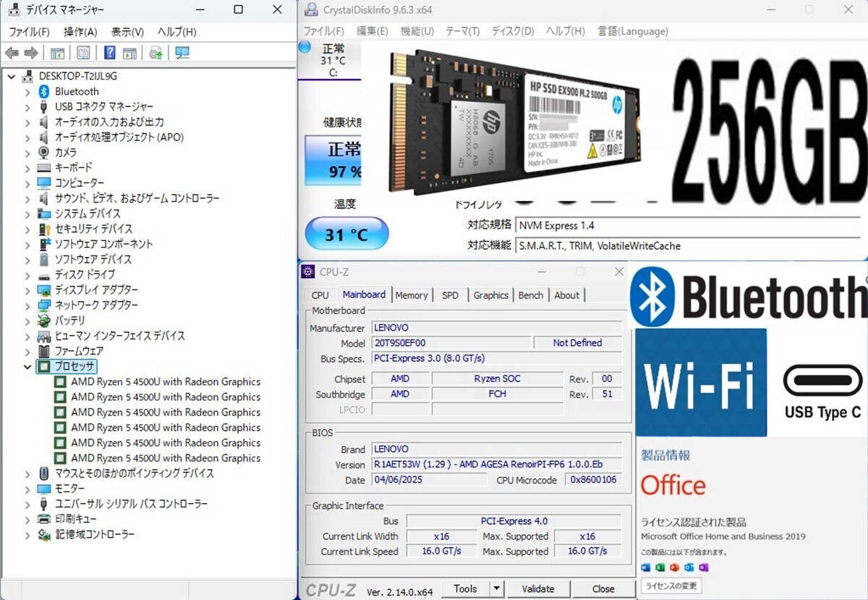
Task: Open Device Manager ファイル(F) menu
Action: 29,32
